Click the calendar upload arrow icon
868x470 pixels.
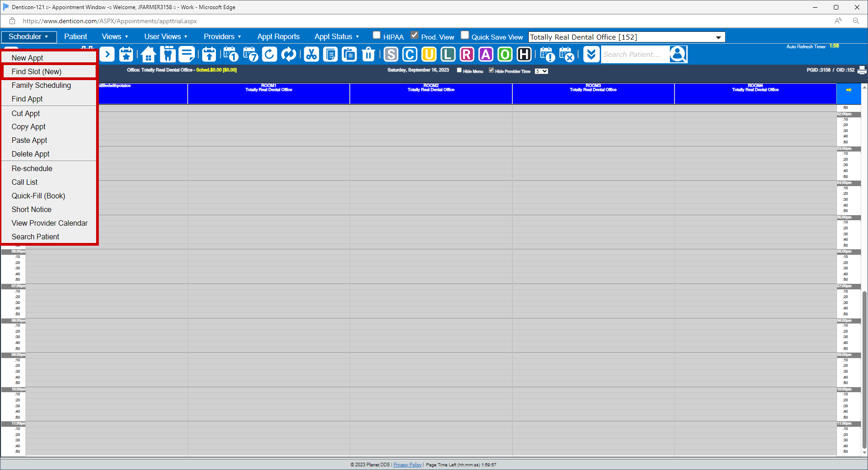(x=209, y=55)
